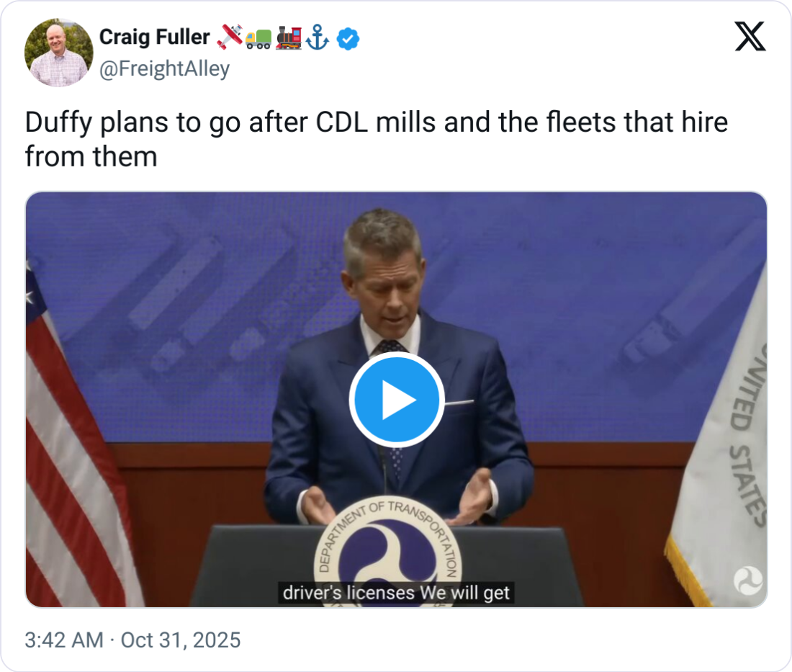Open the 3:42 AM · Oct 31, 2025 timestamp
This screenshot has height=672, width=792.
132,640
